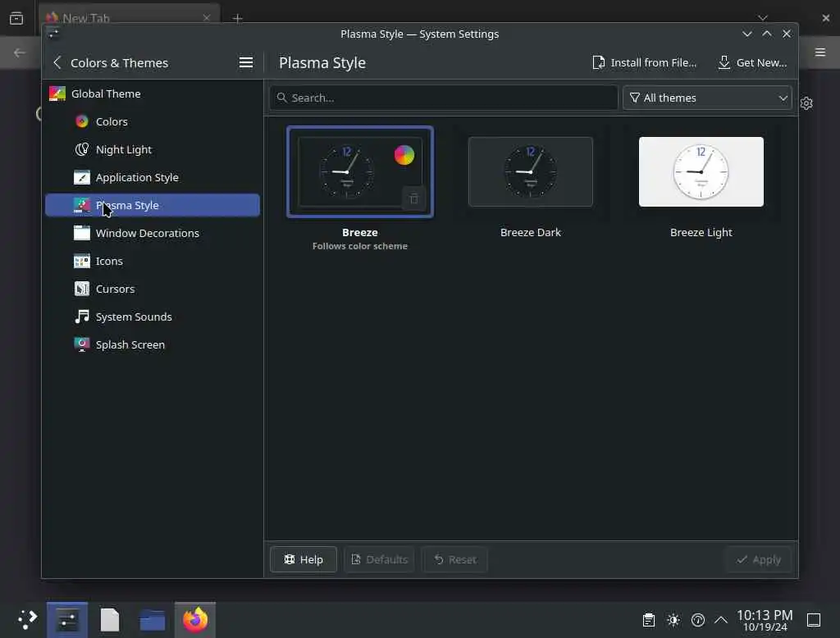Click Install from File button
840x638 pixels.
pos(645,62)
